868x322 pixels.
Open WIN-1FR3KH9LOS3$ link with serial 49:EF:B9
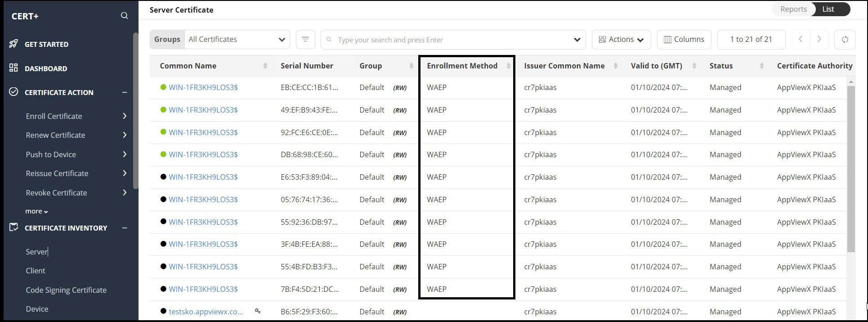click(x=203, y=110)
